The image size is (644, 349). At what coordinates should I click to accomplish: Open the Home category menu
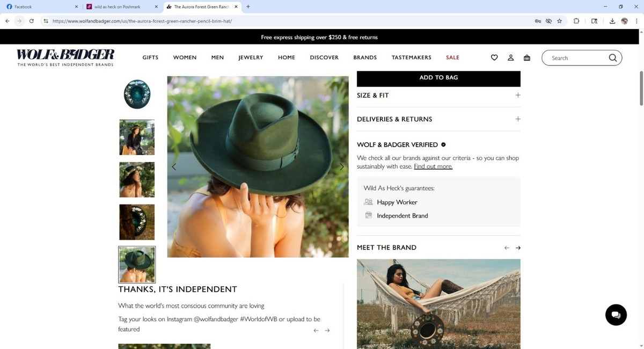click(x=287, y=57)
